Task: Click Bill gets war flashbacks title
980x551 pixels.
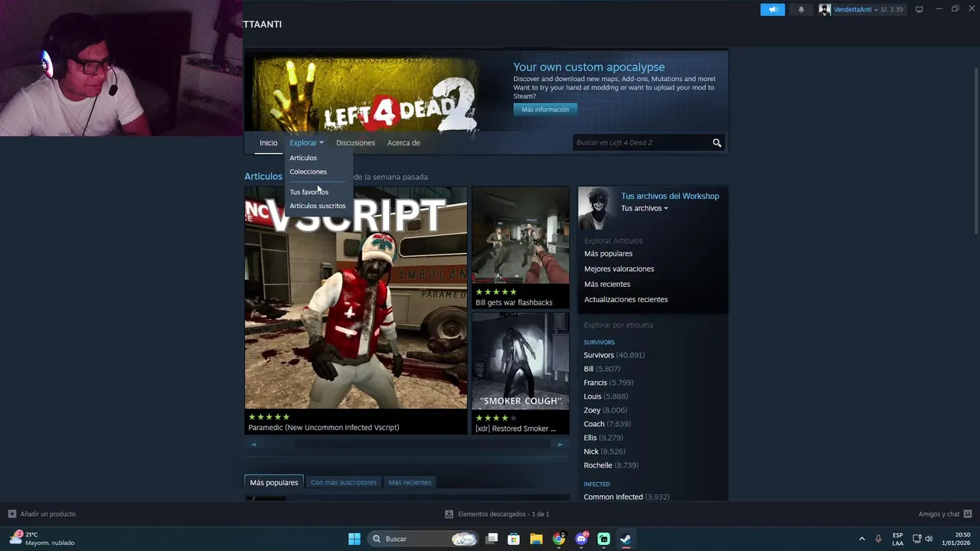Action: (514, 302)
